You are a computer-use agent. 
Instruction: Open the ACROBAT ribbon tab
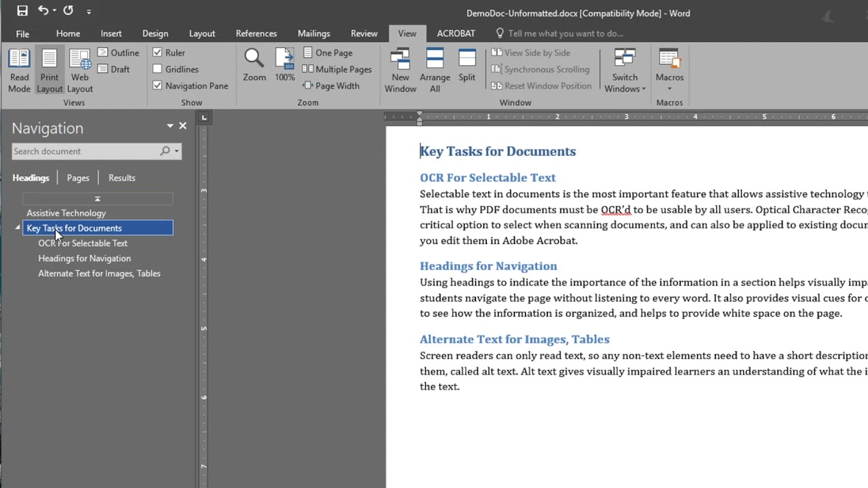pos(456,33)
